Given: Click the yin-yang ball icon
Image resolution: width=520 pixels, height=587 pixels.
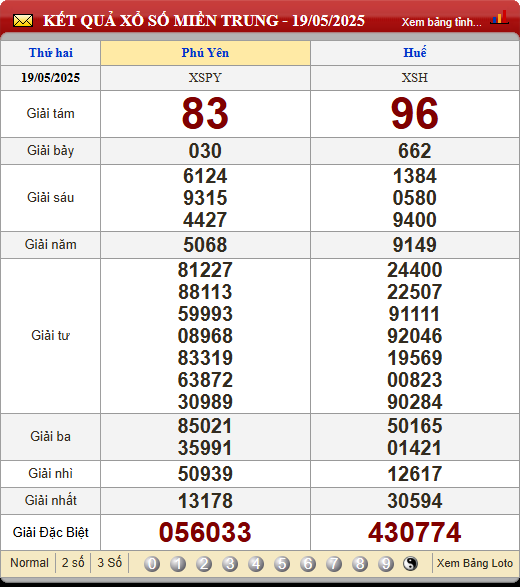Looking at the screenshot, I should pyautogui.click(x=410, y=564).
